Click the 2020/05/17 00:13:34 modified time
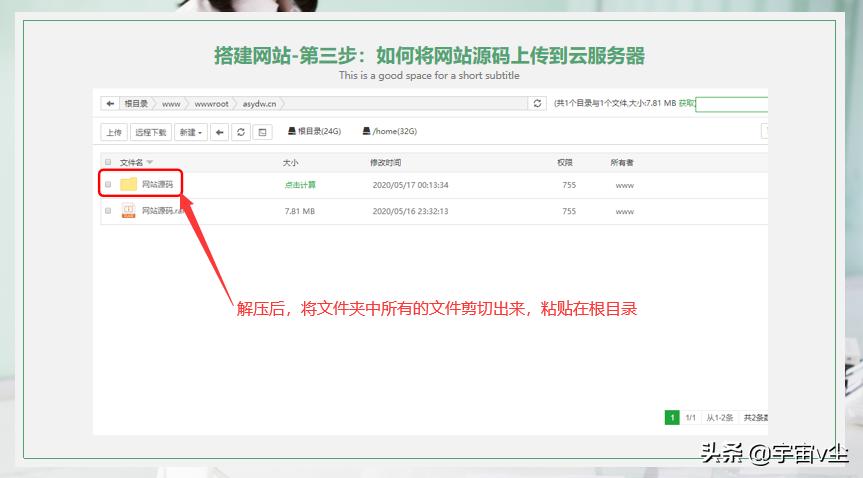The height and width of the screenshot is (478, 863). 411,185
